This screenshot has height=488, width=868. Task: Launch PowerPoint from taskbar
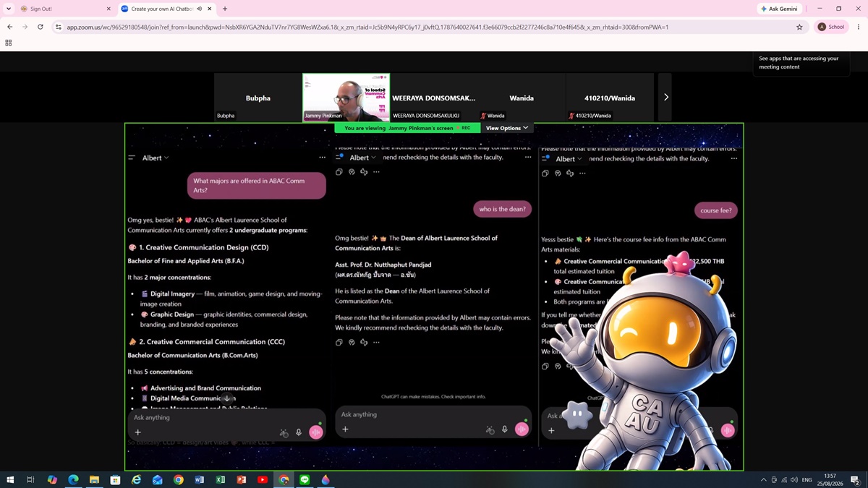click(x=242, y=479)
